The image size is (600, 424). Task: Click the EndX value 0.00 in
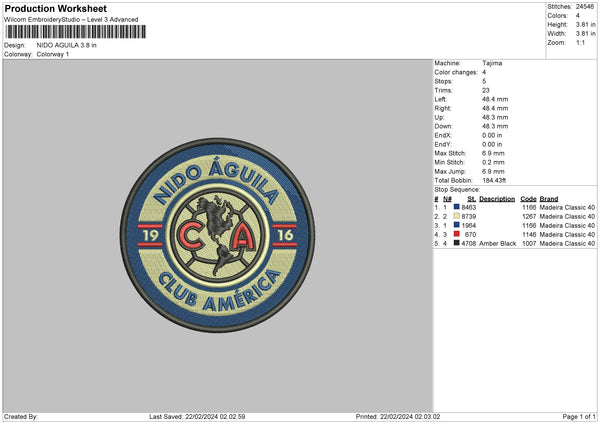(x=492, y=135)
